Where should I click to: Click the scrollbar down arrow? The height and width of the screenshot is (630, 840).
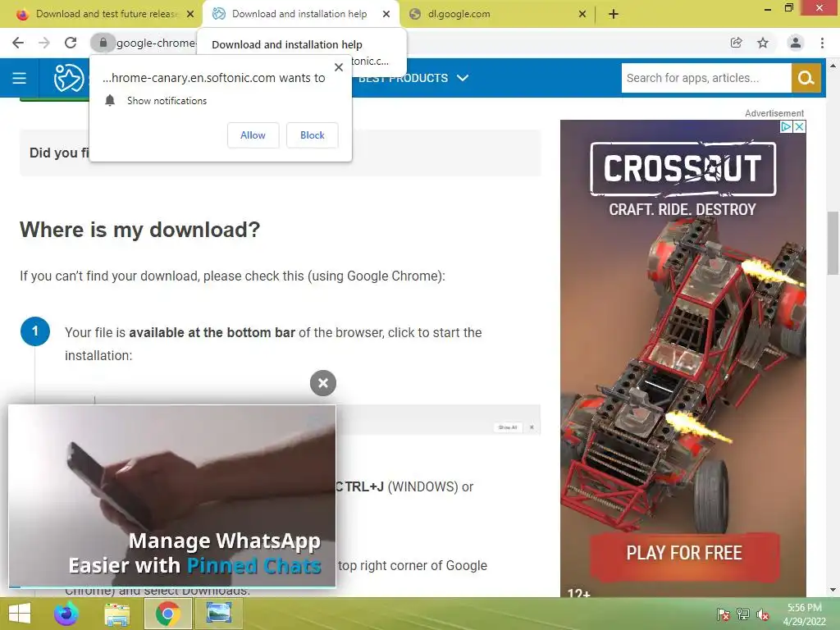[833, 591]
